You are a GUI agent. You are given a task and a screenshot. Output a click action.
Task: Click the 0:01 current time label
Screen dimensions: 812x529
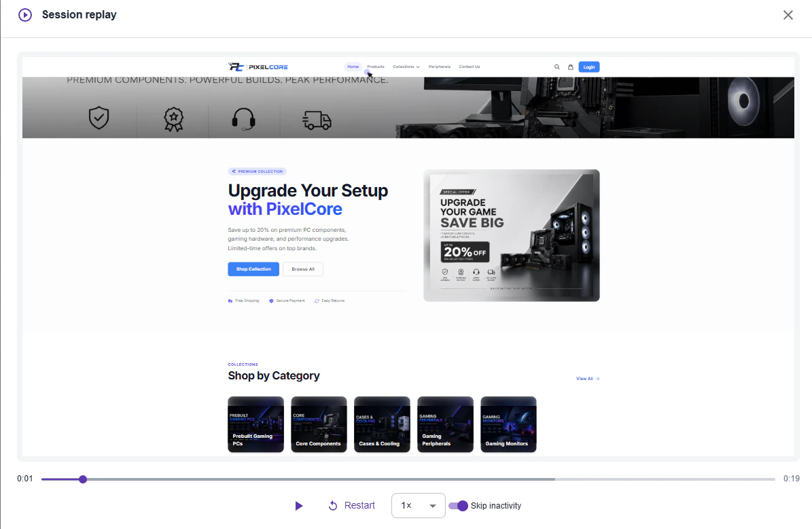click(x=25, y=479)
